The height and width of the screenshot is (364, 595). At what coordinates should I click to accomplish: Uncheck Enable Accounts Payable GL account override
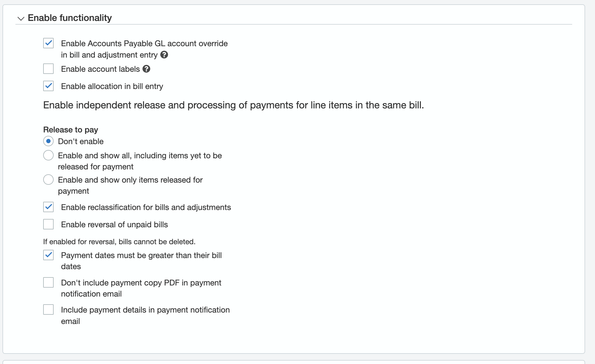[48, 43]
